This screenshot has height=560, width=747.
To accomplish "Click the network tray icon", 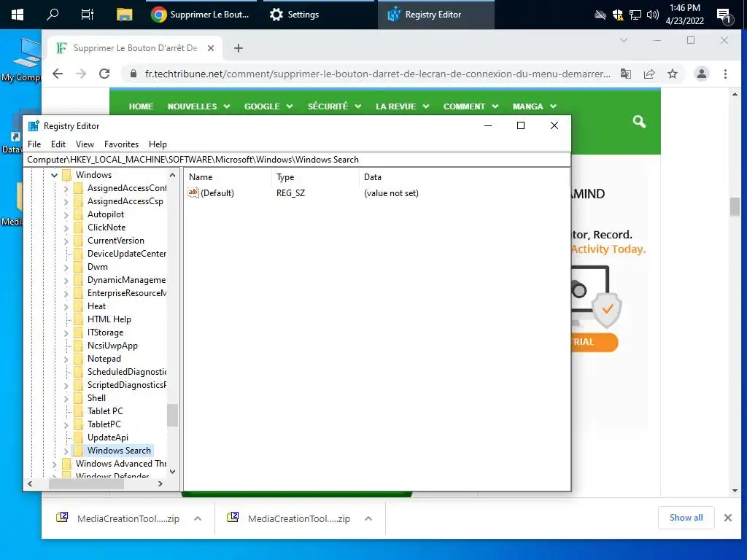I will [x=635, y=15].
